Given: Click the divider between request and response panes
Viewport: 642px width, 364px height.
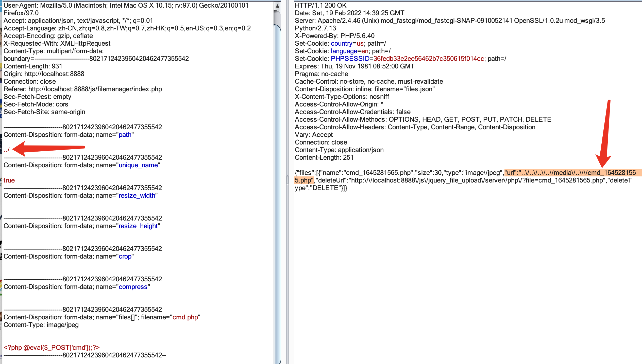Looking at the screenshot, I should click(x=287, y=180).
